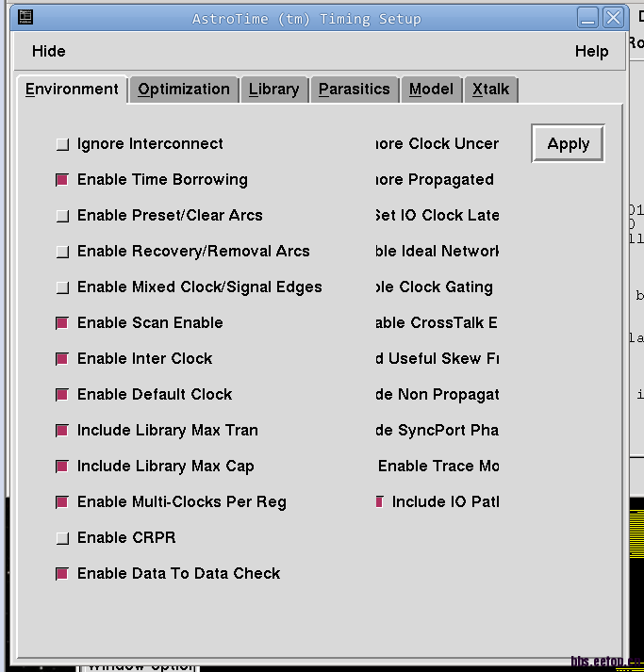Click the 'Clock Gating' option label
The image size is (644, 672).
click(x=435, y=287)
